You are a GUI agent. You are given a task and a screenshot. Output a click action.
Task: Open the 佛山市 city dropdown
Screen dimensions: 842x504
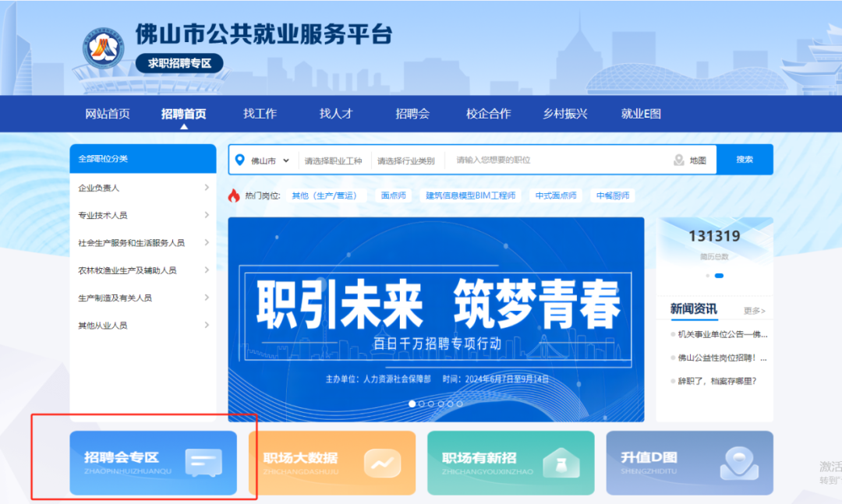tap(270, 160)
